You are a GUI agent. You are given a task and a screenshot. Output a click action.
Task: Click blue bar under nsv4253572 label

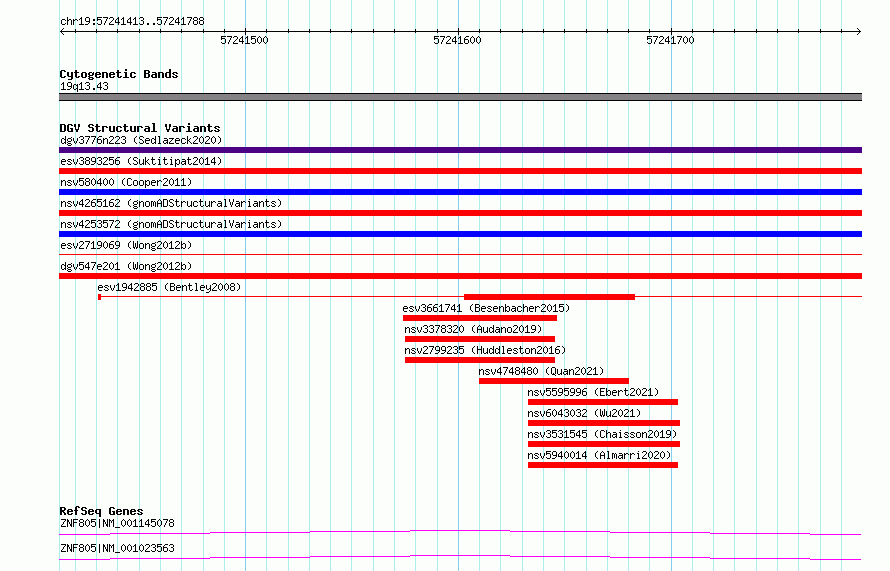[x=460, y=234]
